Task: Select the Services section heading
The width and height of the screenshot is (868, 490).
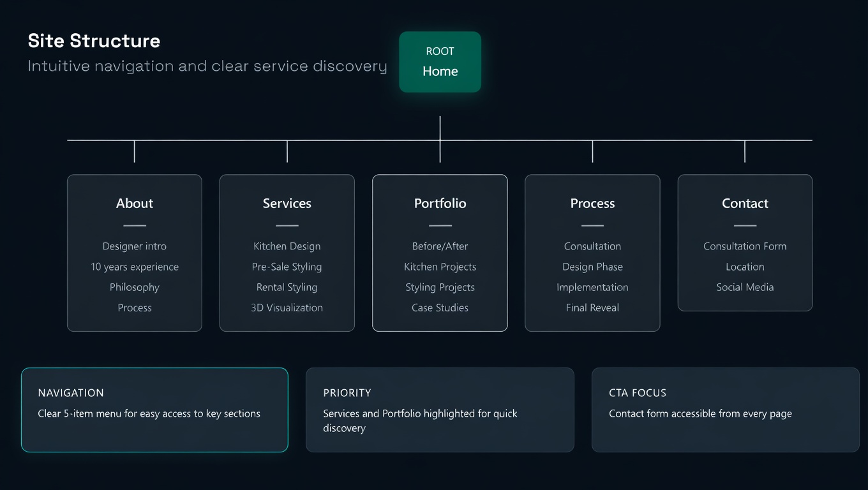Action: (287, 204)
